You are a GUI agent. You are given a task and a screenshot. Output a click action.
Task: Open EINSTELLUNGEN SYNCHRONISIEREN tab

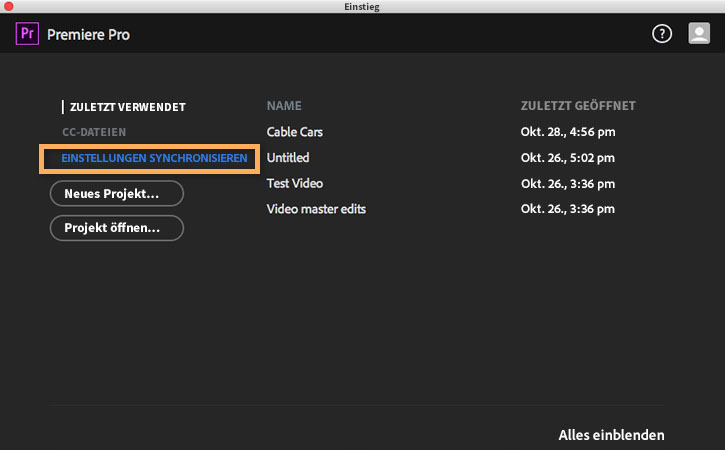pyautogui.click(x=154, y=158)
